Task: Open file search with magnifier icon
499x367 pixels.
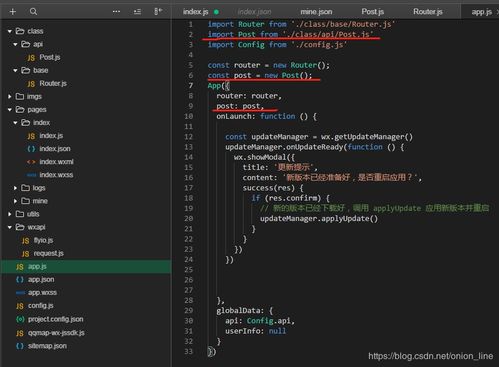Action: (x=33, y=12)
